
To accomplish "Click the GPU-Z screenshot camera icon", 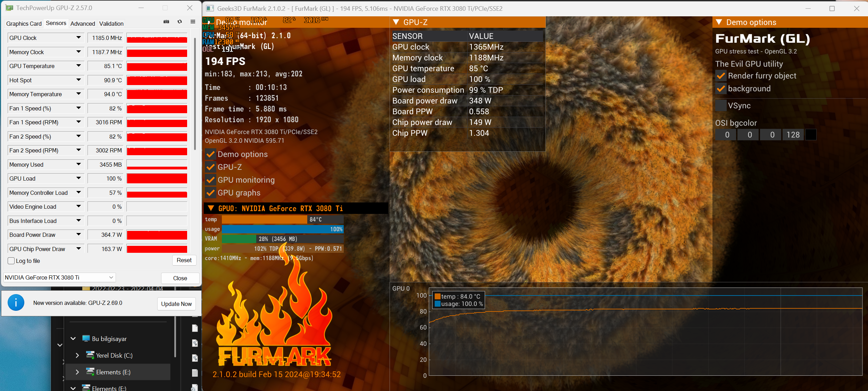I will pos(166,22).
